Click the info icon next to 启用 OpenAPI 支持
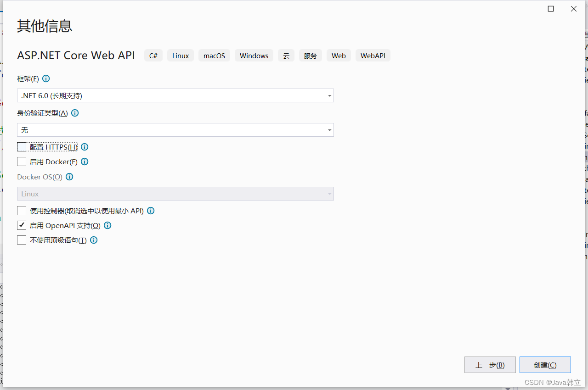 107,225
